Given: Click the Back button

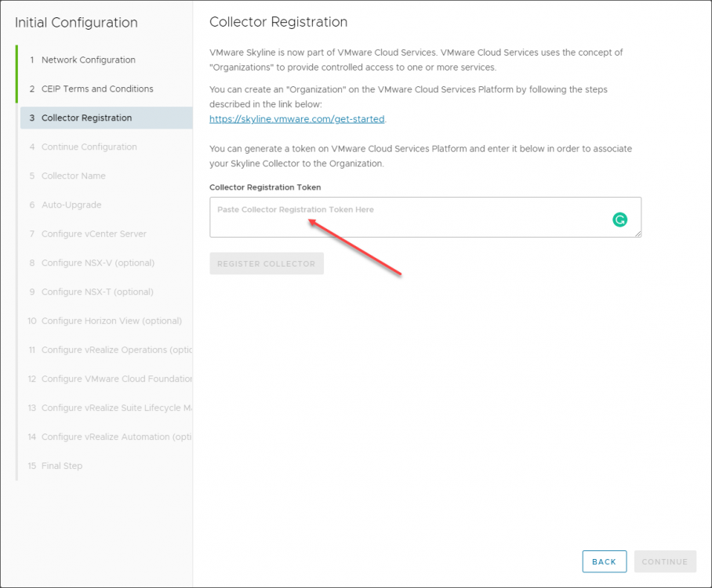Looking at the screenshot, I should coord(604,561).
